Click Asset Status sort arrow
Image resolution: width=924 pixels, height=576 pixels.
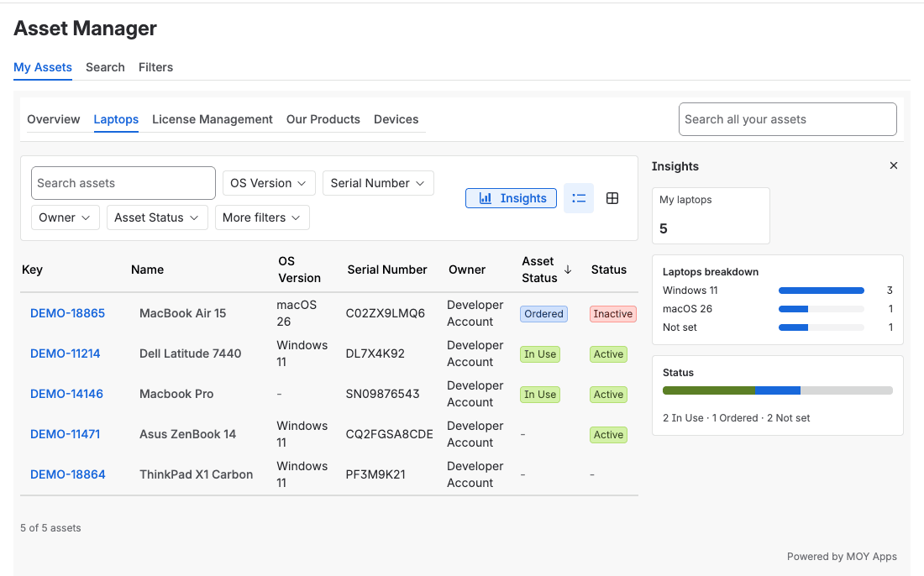pyautogui.click(x=568, y=270)
